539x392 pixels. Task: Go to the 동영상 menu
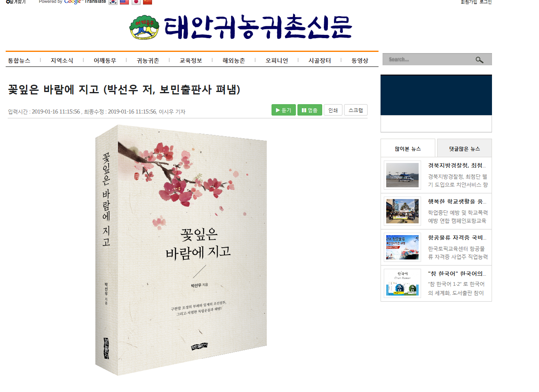click(360, 60)
